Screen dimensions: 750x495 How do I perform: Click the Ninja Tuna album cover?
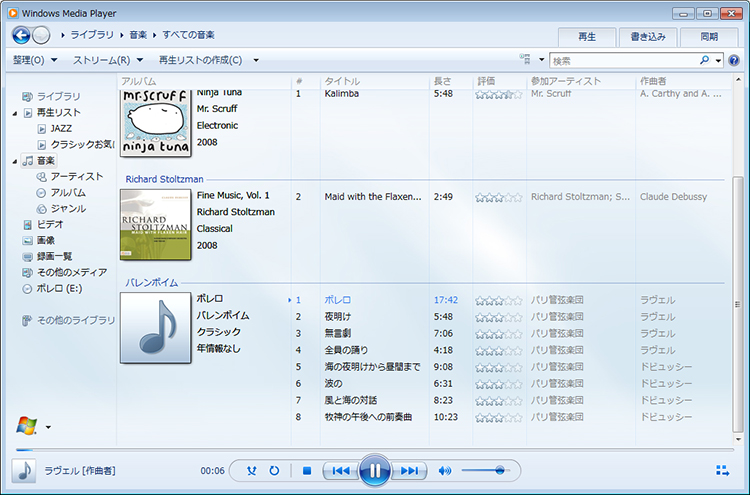point(155,123)
